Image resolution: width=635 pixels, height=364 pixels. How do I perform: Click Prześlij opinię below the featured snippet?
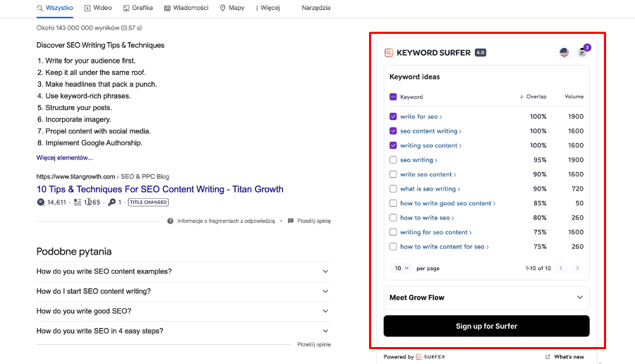tap(314, 221)
